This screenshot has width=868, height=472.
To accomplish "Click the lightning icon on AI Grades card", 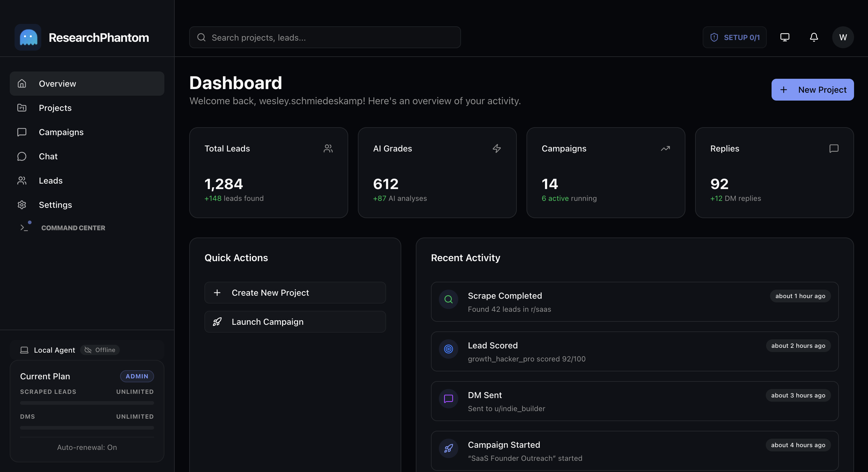I will pos(497,148).
